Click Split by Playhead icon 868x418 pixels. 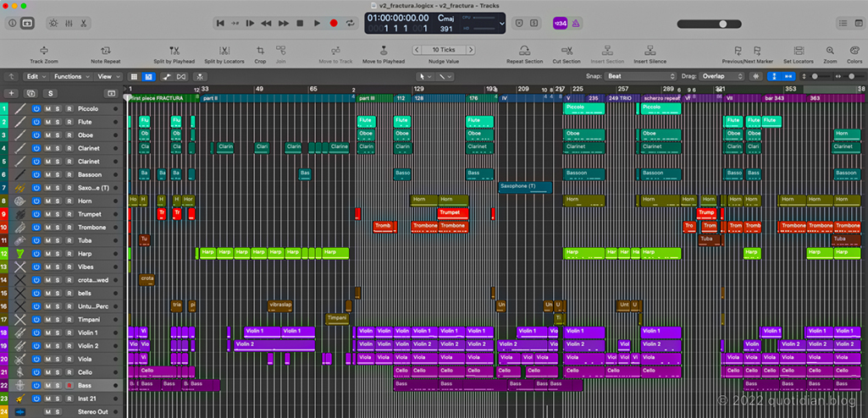coord(174,50)
